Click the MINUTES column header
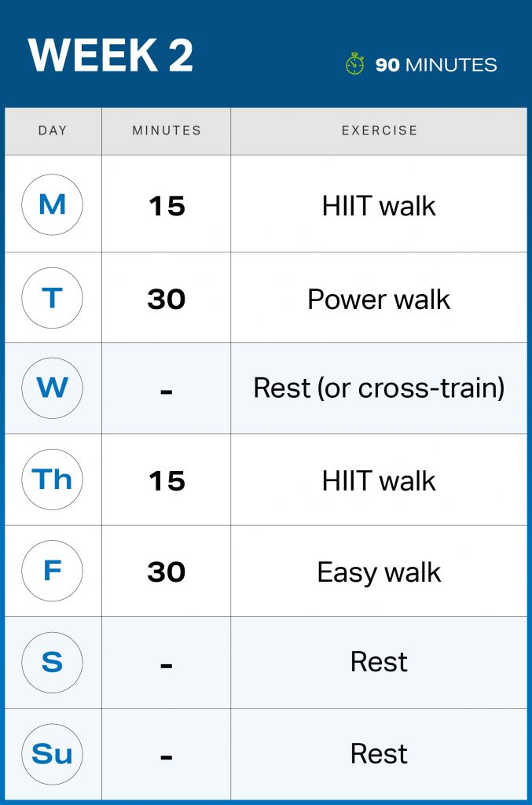 (x=167, y=130)
